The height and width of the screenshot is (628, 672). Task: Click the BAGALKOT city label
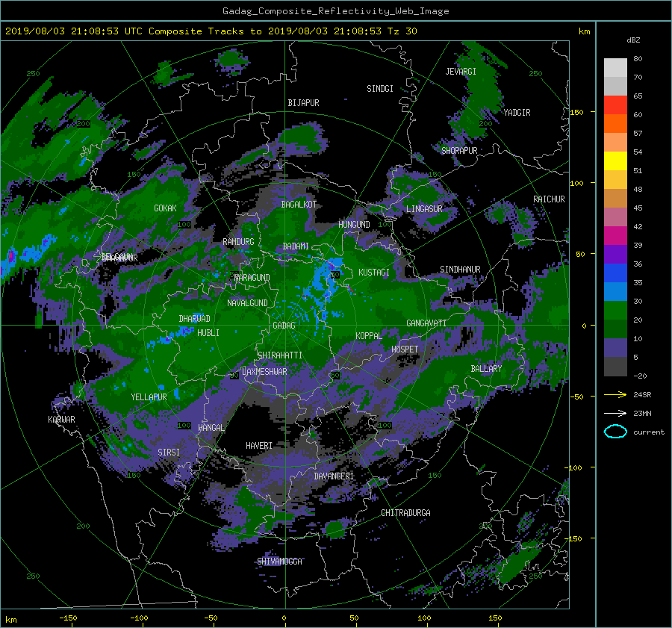(299, 205)
